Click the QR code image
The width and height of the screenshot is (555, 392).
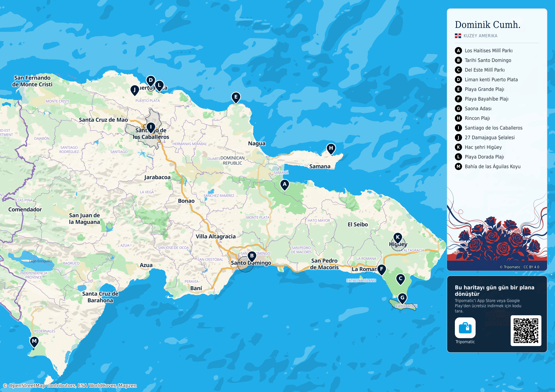tap(526, 331)
